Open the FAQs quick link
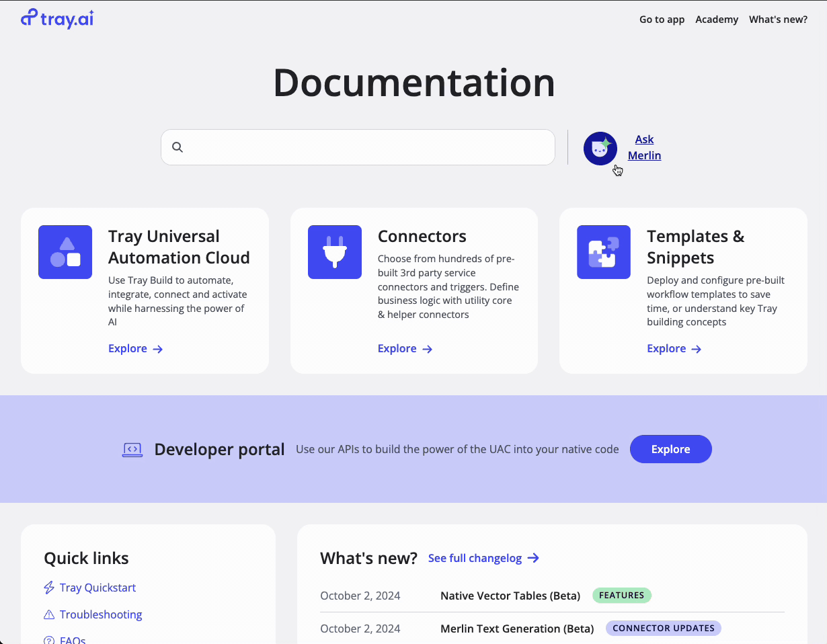The image size is (827, 644). [73, 640]
